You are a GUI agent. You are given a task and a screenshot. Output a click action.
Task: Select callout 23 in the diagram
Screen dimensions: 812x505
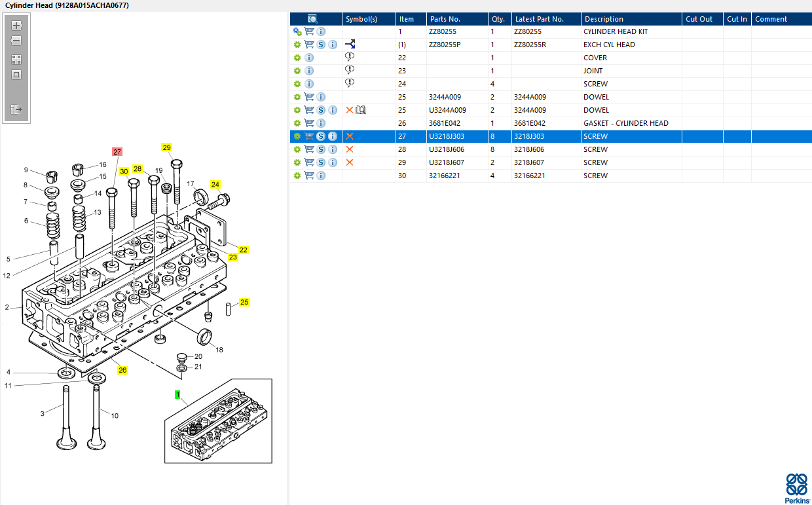point(233,257)
